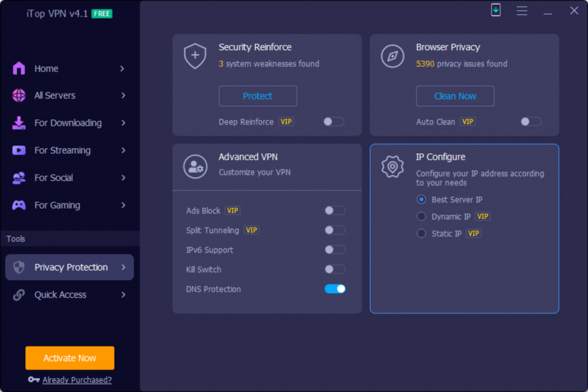Open the Privacy Protection tool
The image size is (588, 392).
(69, 267)
